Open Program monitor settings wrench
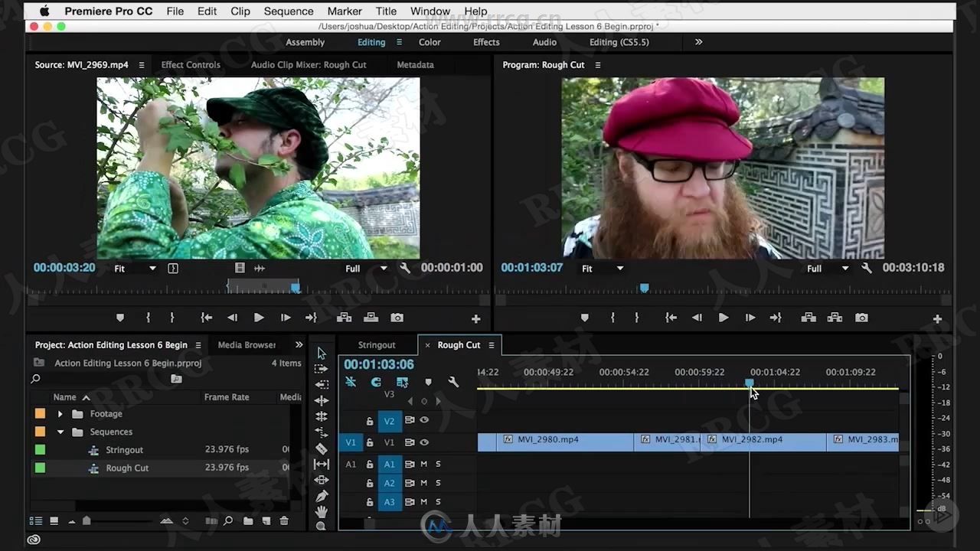Viewport: 980px width, 551px height. point(867,268)
